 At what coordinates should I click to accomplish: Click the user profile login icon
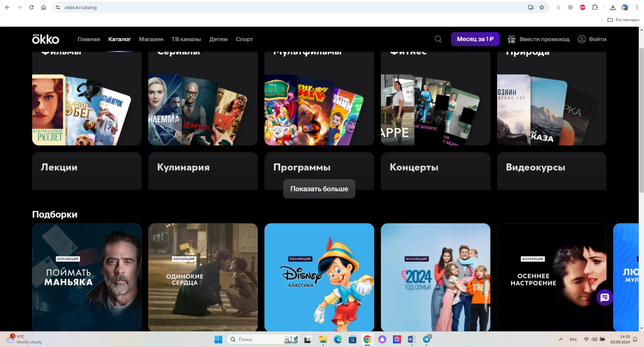581,39
